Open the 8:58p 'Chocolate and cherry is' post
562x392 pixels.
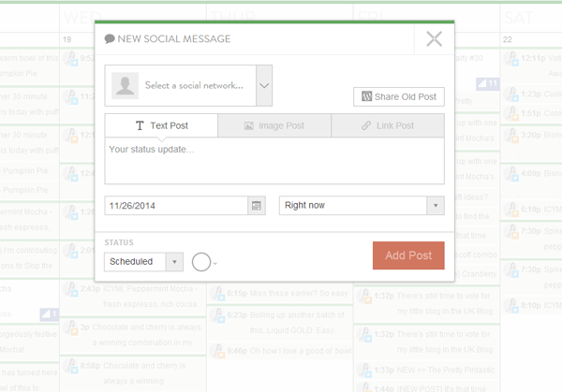pos(133,373)
